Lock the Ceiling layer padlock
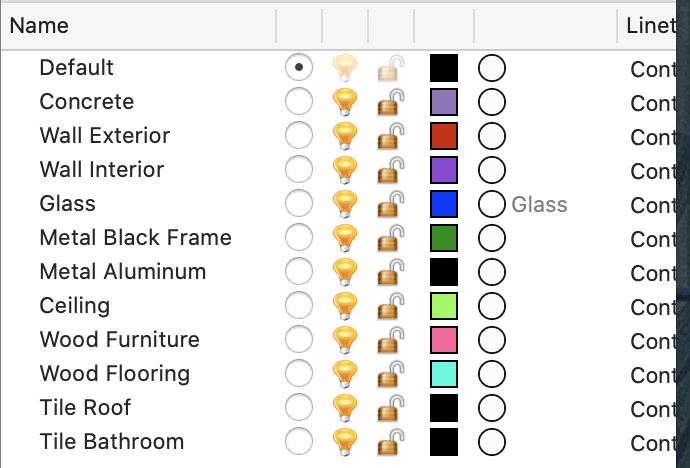The image size is (690, 468). (391, 306)
